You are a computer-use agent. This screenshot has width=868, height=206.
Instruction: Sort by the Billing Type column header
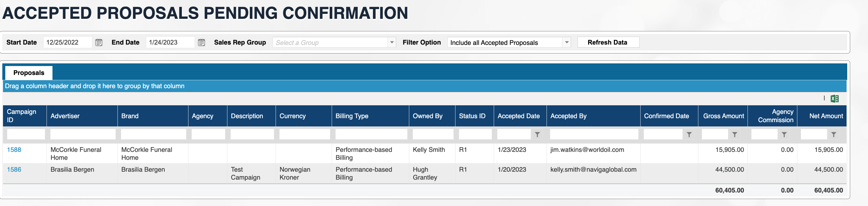[352, 116]
